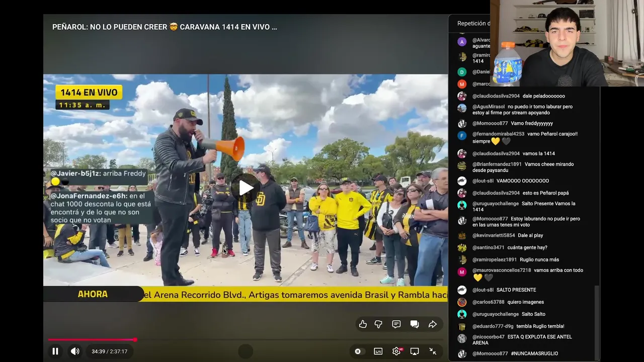This screenshot has height=362, width=644.
Task: Click @carlos63788 avatar in chat
Action: pos(462,302)
